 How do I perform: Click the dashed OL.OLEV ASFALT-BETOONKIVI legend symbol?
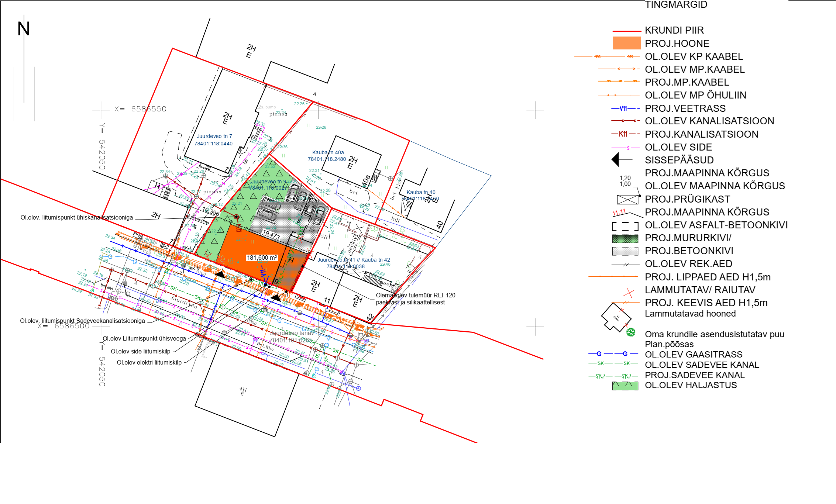[x=625, y=226]
